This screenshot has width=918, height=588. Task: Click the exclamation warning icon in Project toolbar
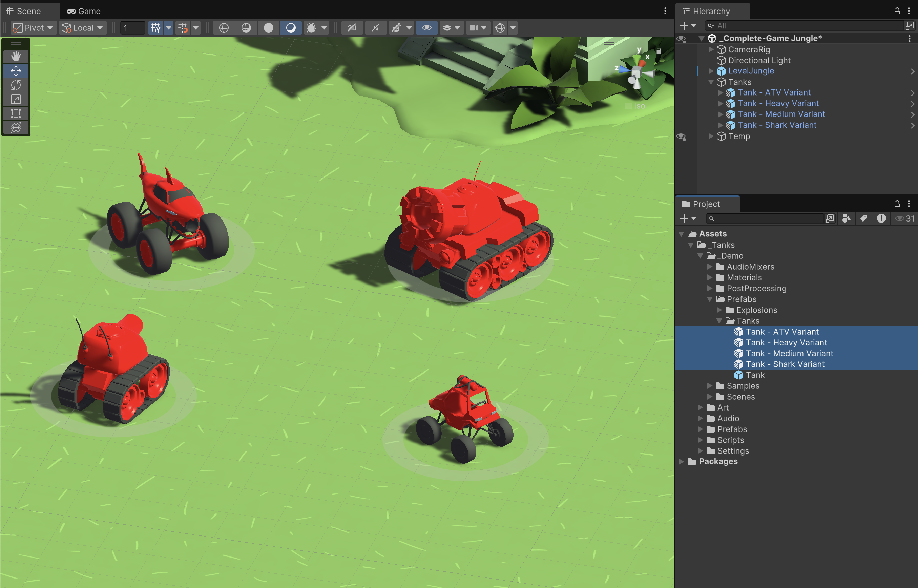point(881,218)
